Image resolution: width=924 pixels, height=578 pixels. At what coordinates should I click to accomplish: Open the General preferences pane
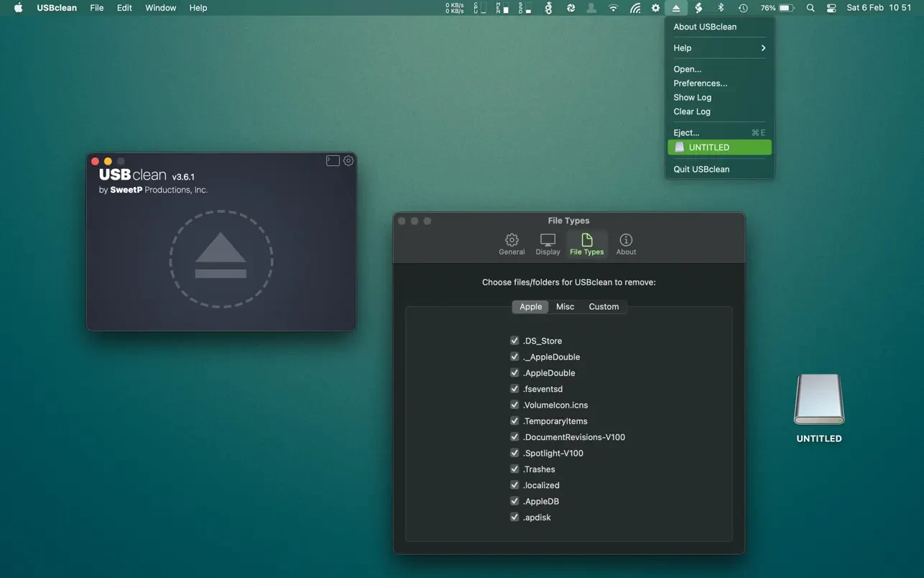[x=512, y=244]
